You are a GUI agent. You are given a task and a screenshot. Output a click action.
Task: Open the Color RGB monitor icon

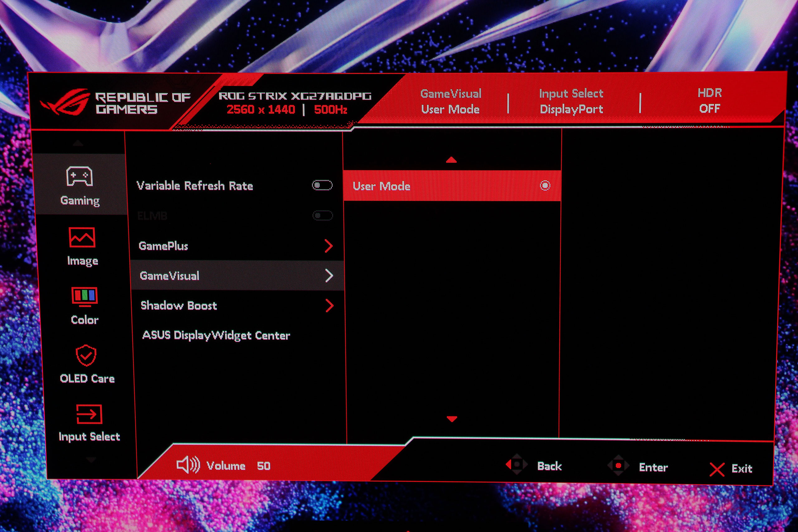pyautogui.click(x=84, y=296)
